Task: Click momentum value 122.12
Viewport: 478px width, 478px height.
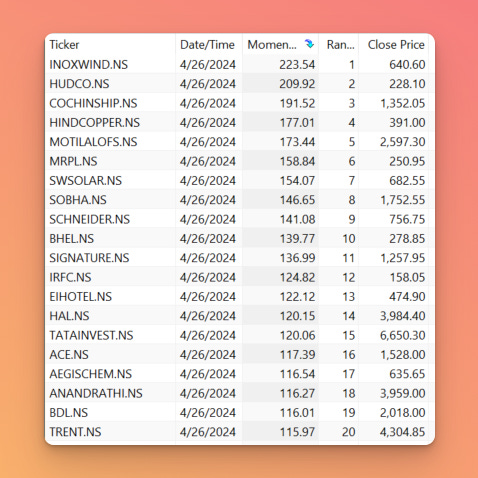Action: (x=297, y=296)
